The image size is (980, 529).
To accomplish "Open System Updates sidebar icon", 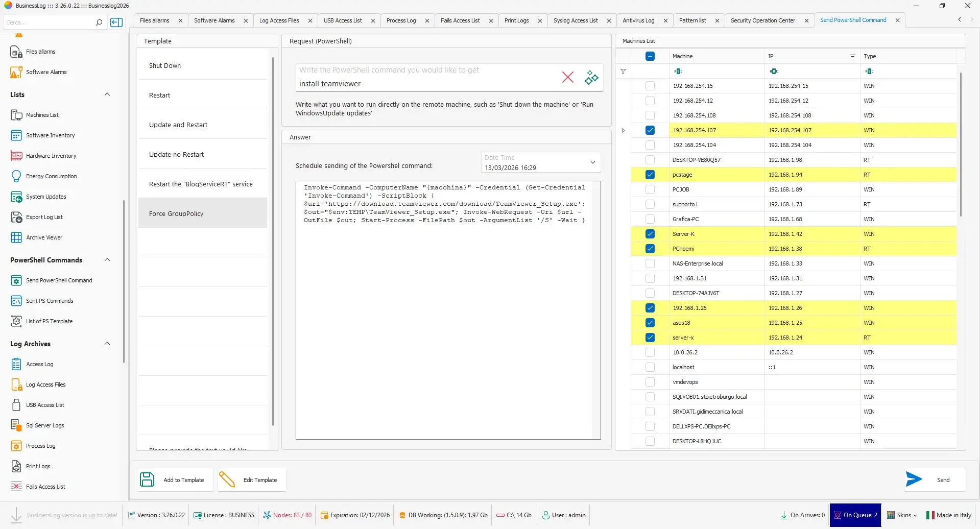I will coord(16,197).
